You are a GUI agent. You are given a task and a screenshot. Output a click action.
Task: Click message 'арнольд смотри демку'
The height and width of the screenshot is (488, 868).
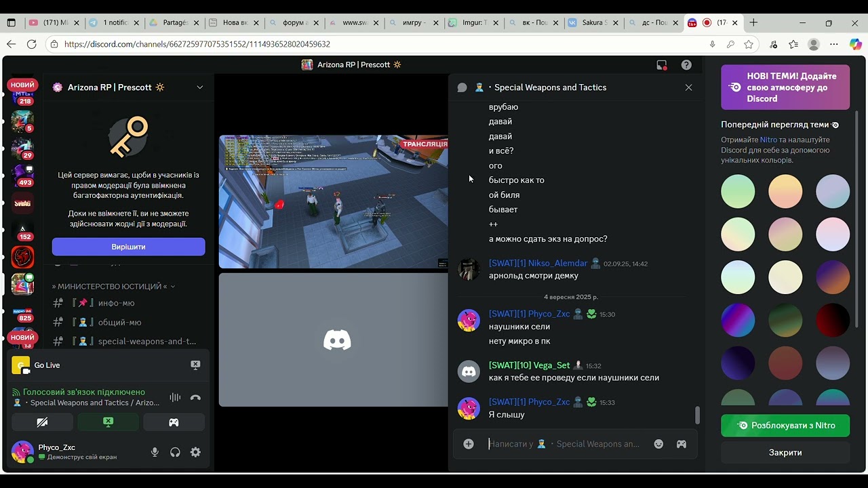point(534,276)
